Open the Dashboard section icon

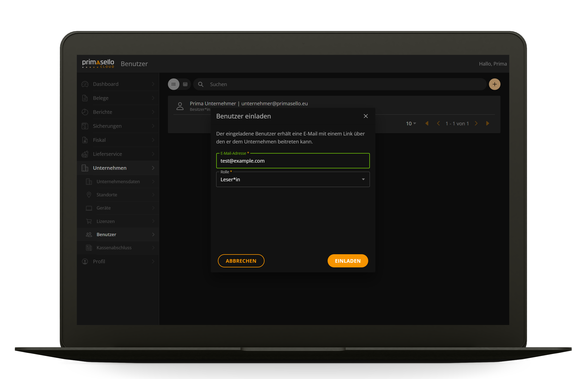(85, 84)
